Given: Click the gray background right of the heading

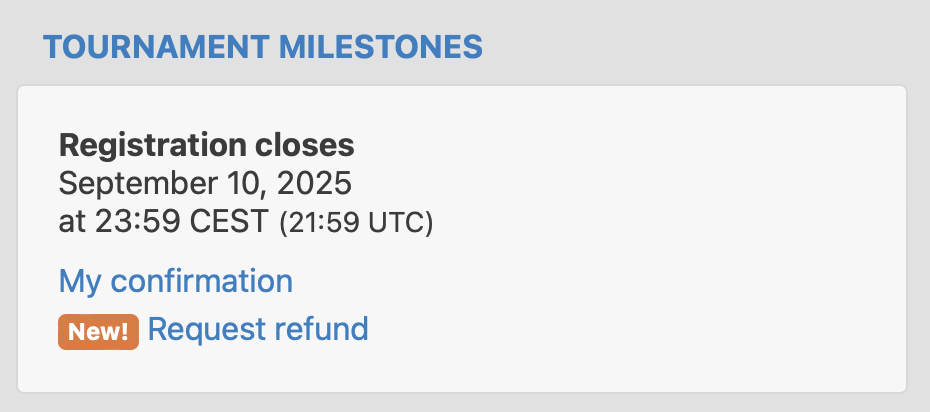Looking at the screenshot, I should pyautogui.click(x=700, y=47).
